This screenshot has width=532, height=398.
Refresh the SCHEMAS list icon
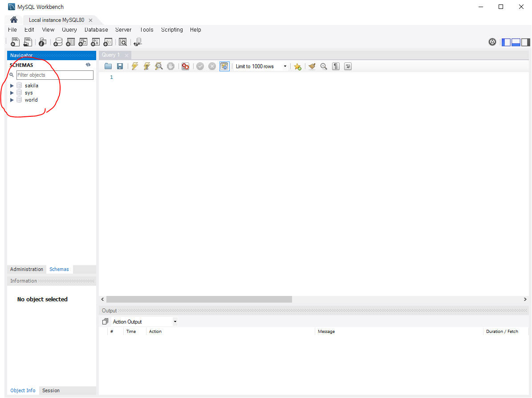88,65
